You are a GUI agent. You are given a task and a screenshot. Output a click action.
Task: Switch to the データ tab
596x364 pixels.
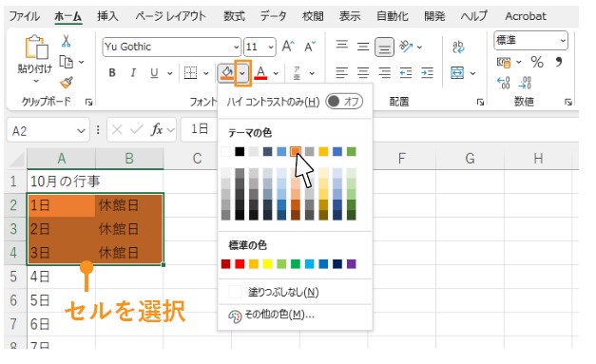point(274,16)
